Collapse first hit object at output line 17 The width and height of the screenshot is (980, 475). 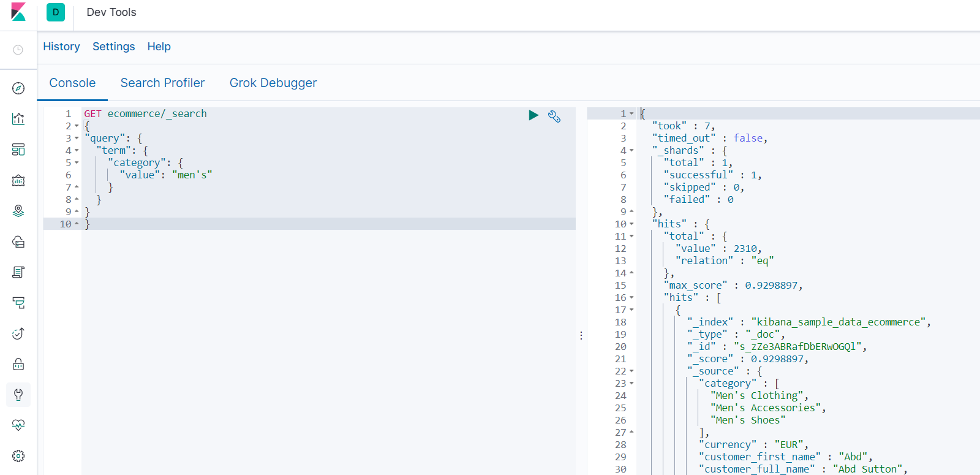tap(631, 310)
